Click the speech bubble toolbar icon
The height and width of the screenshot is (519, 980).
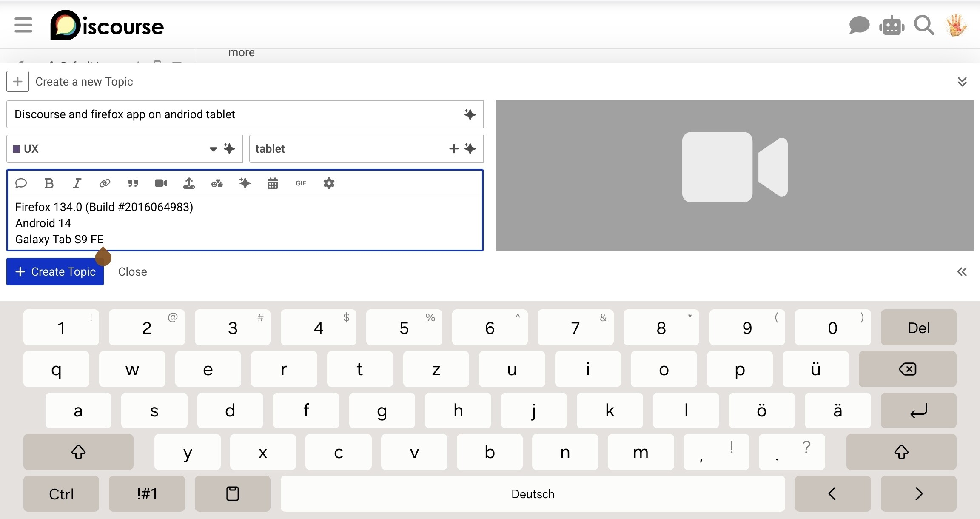click(x=21, y=183)
